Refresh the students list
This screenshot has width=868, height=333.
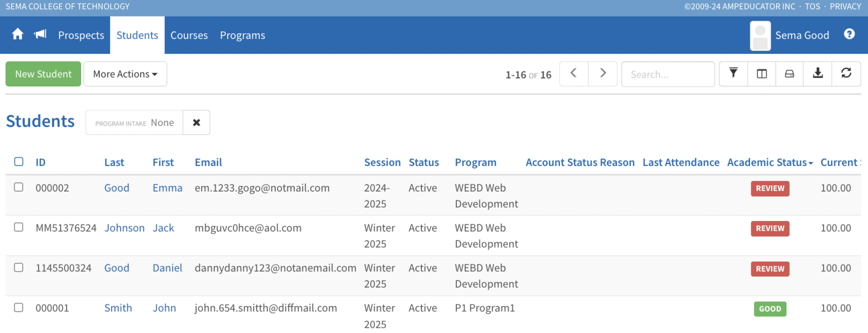click(x=846, y=74)
